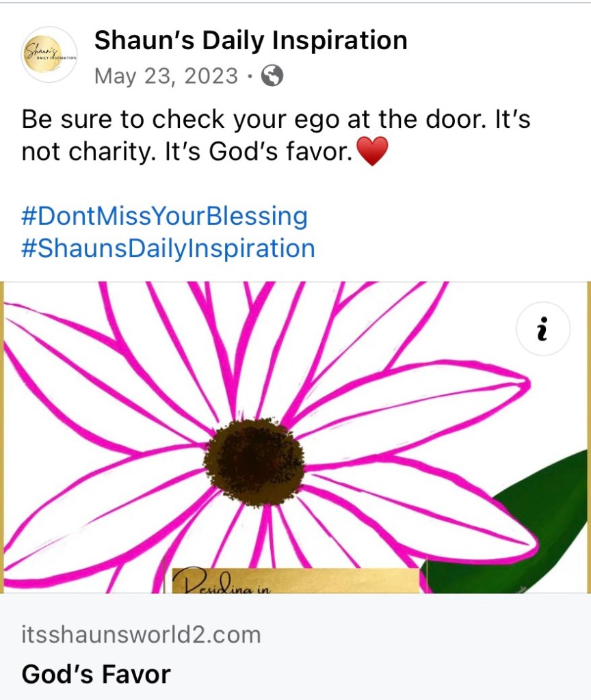Viewport: 591px width, 700px height.
Task: Tap the info icon on the image
Action: point(542,331)
